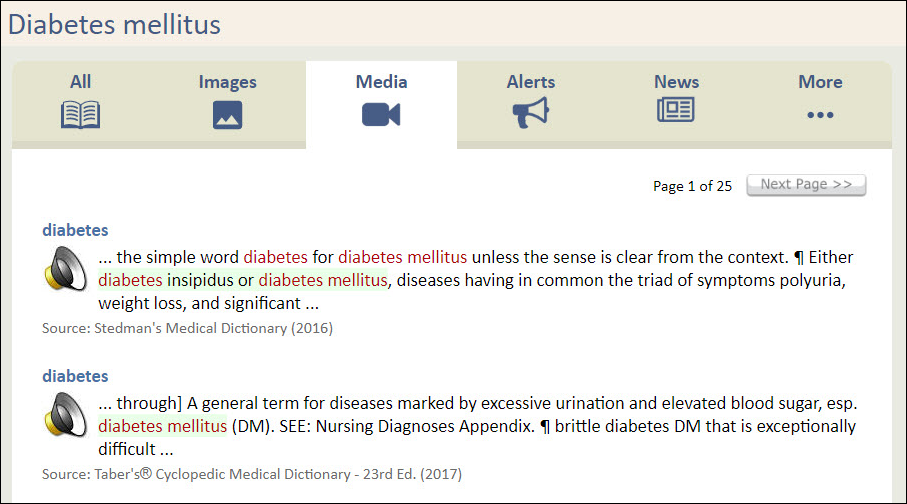Go to the Next Page of results

[806, 185]
